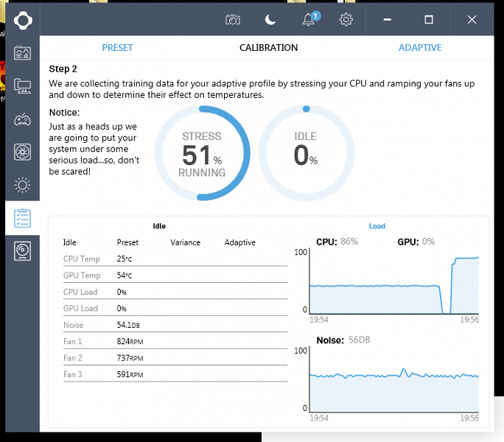Select the checklist sidebar icon
This screenshot has height=442, width=504.
click(23, 218)
